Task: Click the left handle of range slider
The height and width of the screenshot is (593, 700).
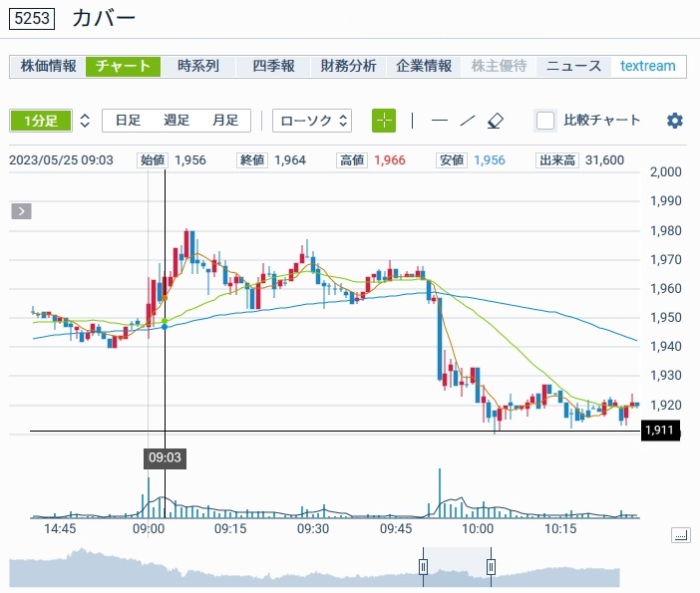Action: coord(423,567)
